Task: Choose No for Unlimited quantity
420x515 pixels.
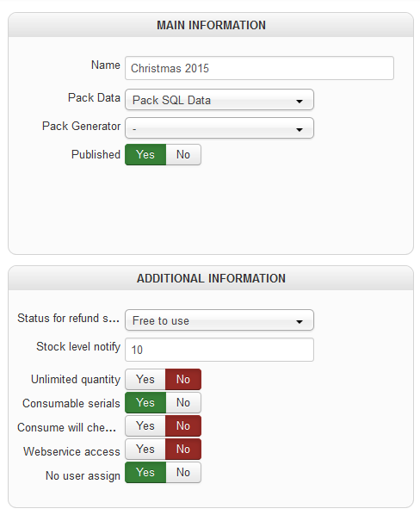Action: coord(183,379)
